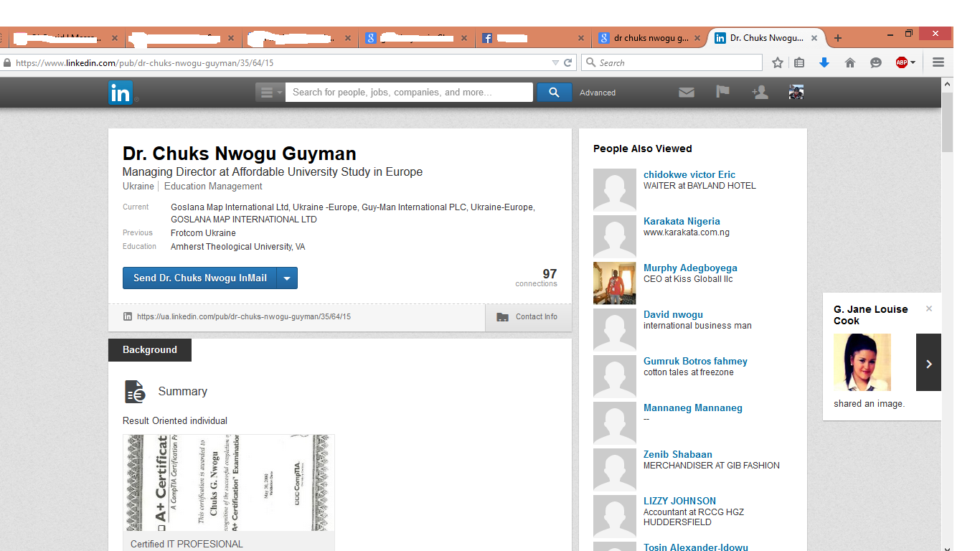Image resolution: width=980 pixels, height=551 pixels.
Task: Open ABP dropdown arrow
Action: pos(913,63)
